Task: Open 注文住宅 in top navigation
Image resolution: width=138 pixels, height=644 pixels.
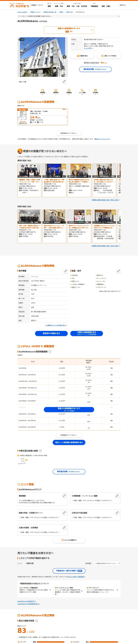Action: 84,6
